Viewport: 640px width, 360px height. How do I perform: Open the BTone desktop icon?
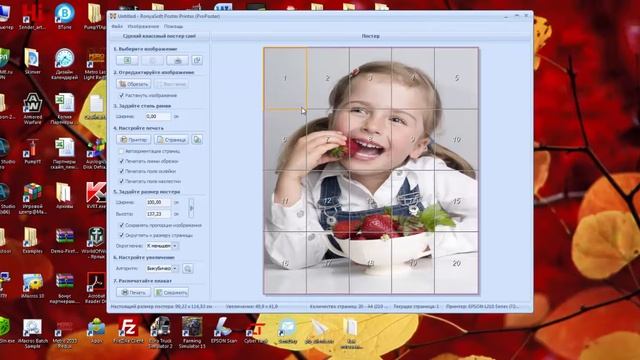[64, 16]
